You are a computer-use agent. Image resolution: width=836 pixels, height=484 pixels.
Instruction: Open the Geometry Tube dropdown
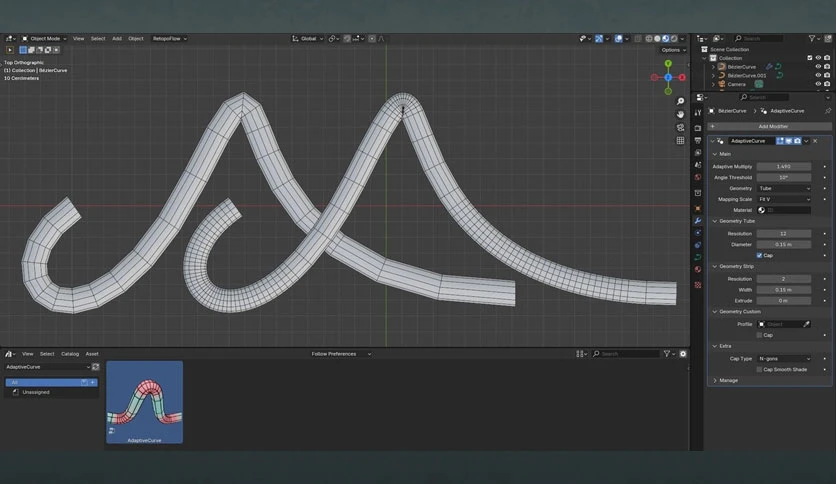click(x=784, y=188)
